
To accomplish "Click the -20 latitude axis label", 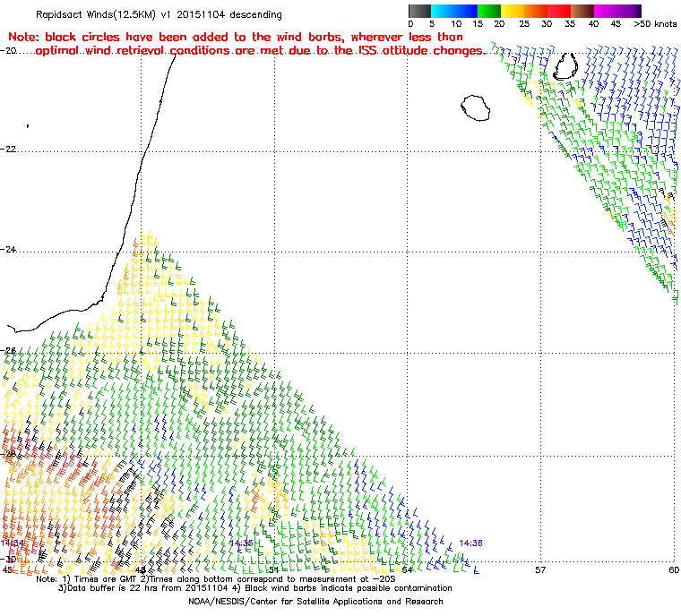I will tap(8, 50).
